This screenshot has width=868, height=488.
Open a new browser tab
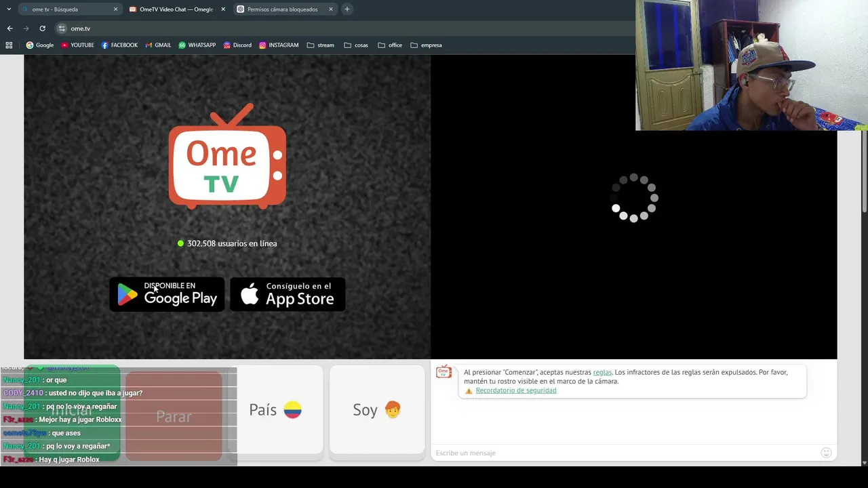coord(347,9)
